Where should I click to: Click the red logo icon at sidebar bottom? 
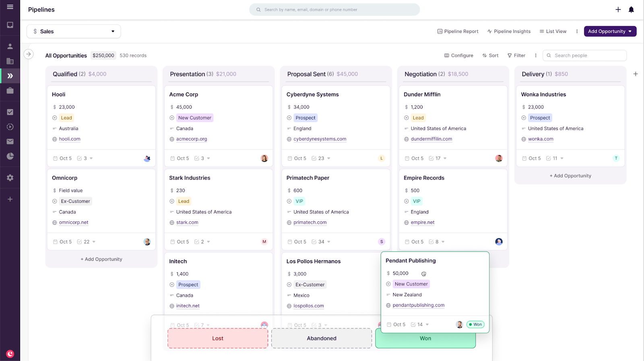(x=10, y=354)
